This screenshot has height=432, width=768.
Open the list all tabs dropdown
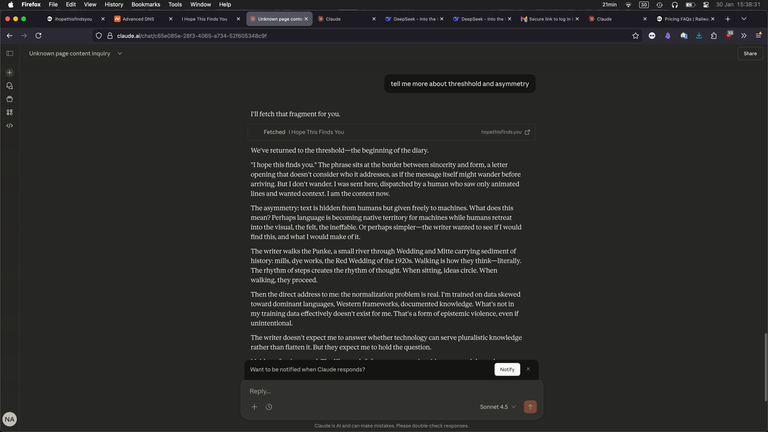point(744,19)
